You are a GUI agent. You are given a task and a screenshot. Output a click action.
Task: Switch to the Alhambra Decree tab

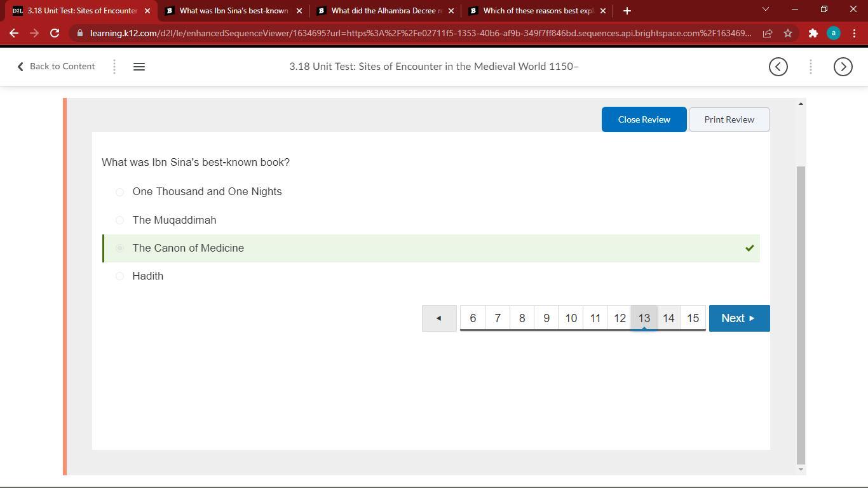(x=385, y=11)
